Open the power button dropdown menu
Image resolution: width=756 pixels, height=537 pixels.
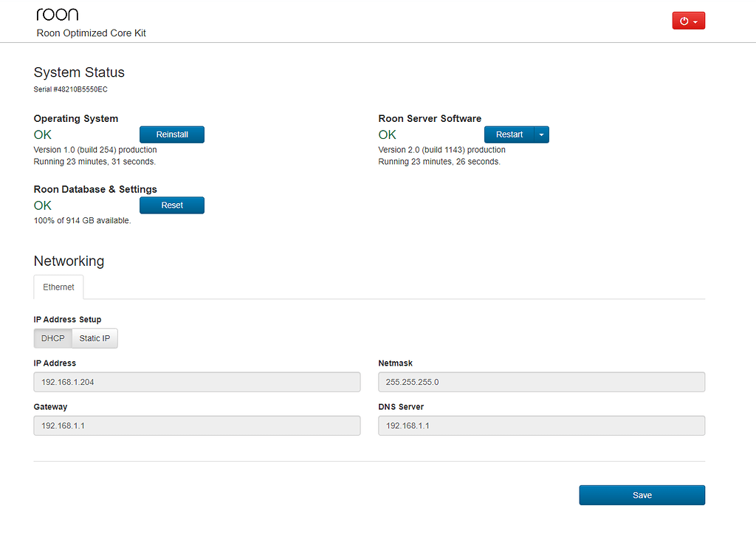(x=695, y=20)
